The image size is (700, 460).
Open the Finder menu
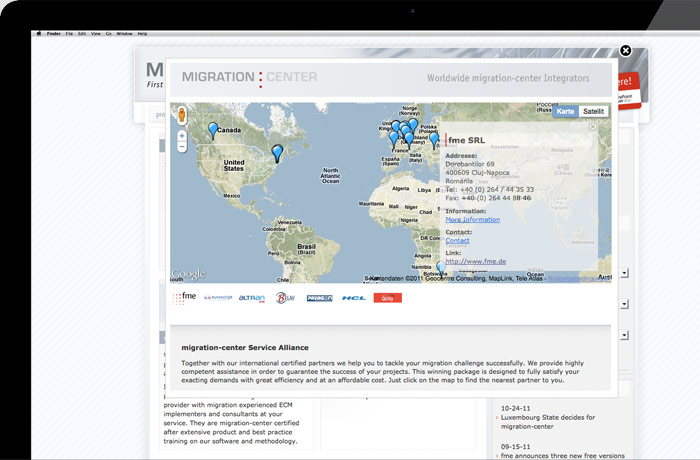coord(54,33)
